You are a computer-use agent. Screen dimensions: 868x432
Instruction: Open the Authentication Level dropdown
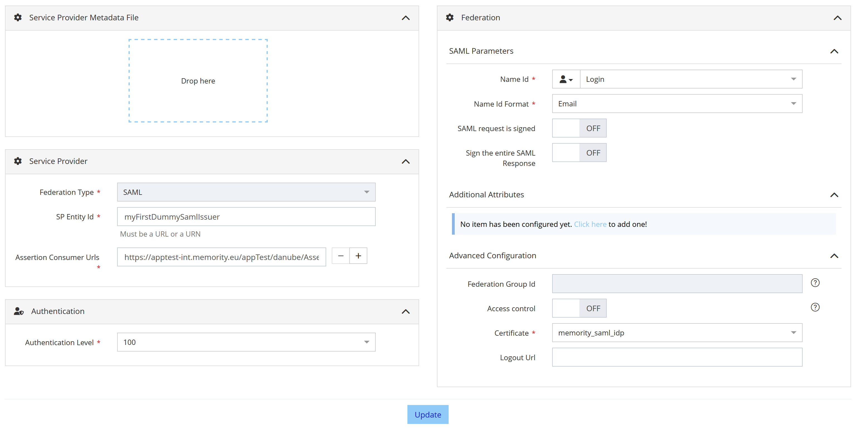pos(246,342)
